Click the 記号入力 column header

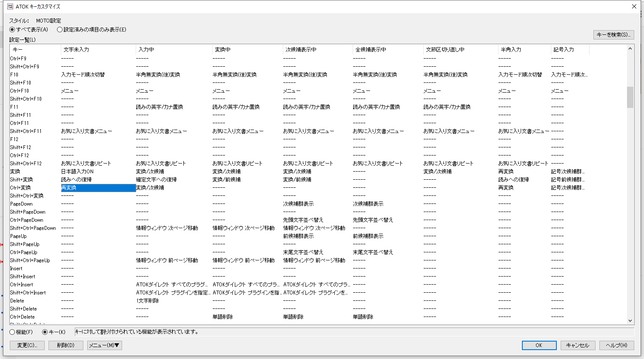[x=570, y=50]
